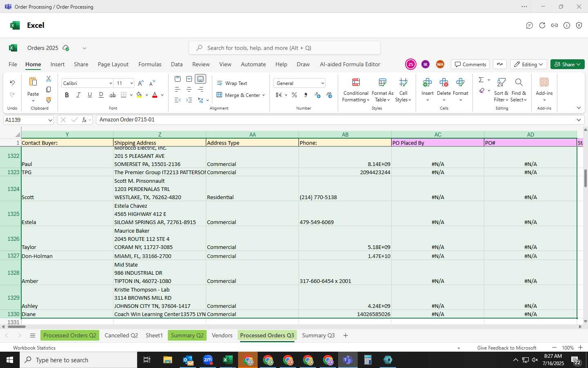Screen dimensions: 588x368
Task: Toggle Top Align vertical alignment
Action: click(x=178, y=79)
